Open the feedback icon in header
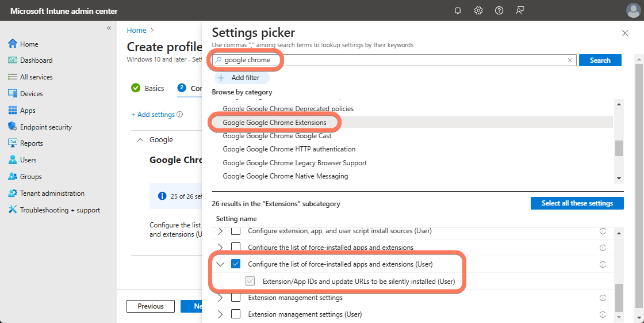Screen dimensions: 644x323 [520, 10]
